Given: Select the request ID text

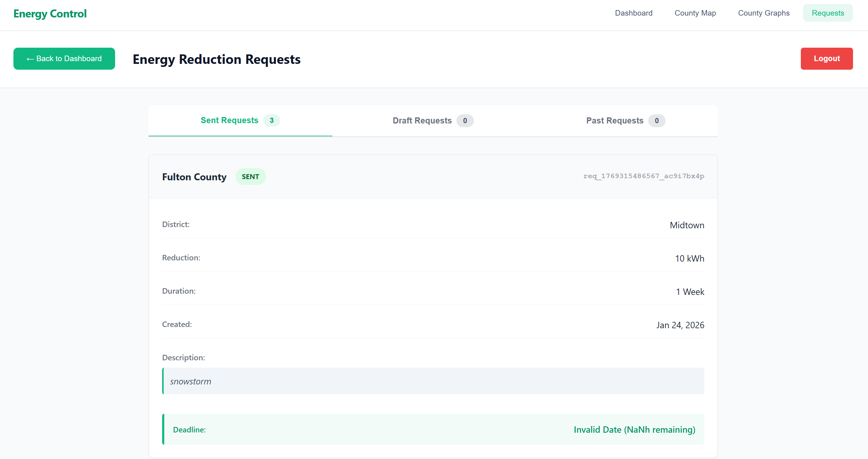Looking at the screenshot, I should pos(643,176).
